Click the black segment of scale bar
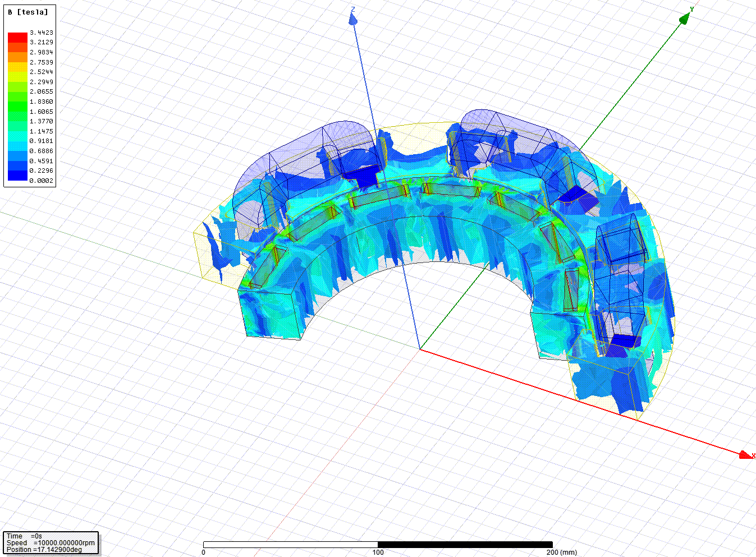756x557 pixels. (x=465, y=544)
